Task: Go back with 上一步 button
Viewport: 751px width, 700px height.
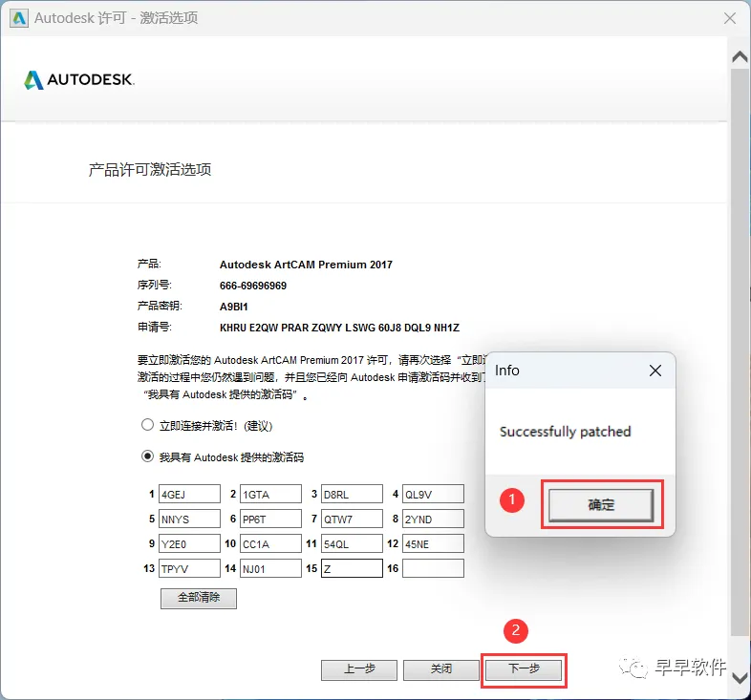Action: click(359, 669)
